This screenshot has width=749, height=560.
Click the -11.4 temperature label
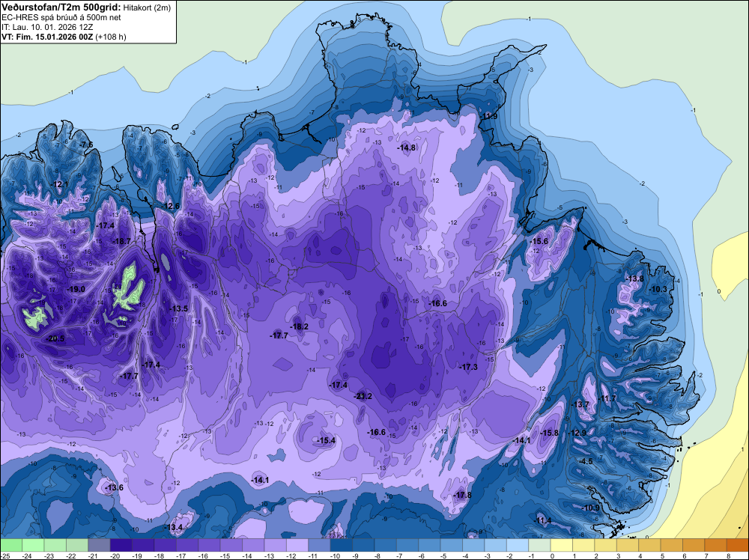tap(542, 521)
